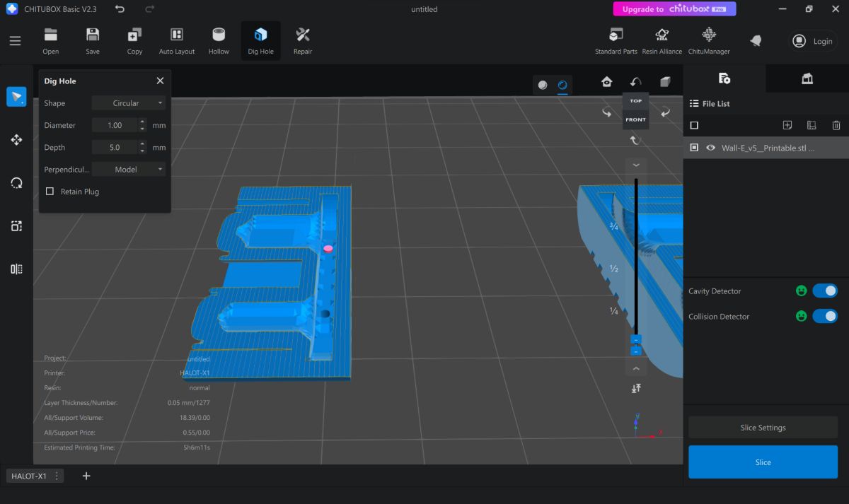
Task: Delete selected model with trash icon
Action: (836, 125)
